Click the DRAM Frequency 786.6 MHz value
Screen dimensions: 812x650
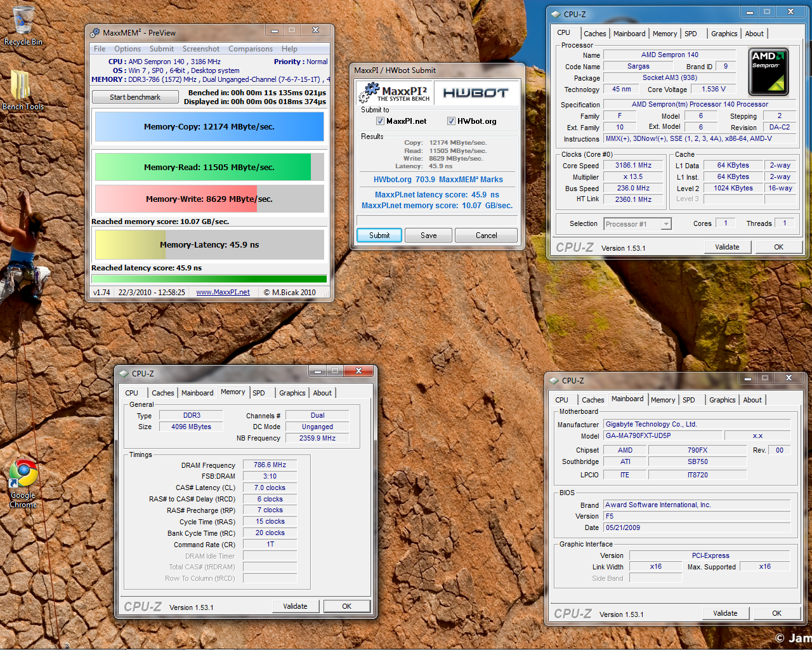[270, 465]
